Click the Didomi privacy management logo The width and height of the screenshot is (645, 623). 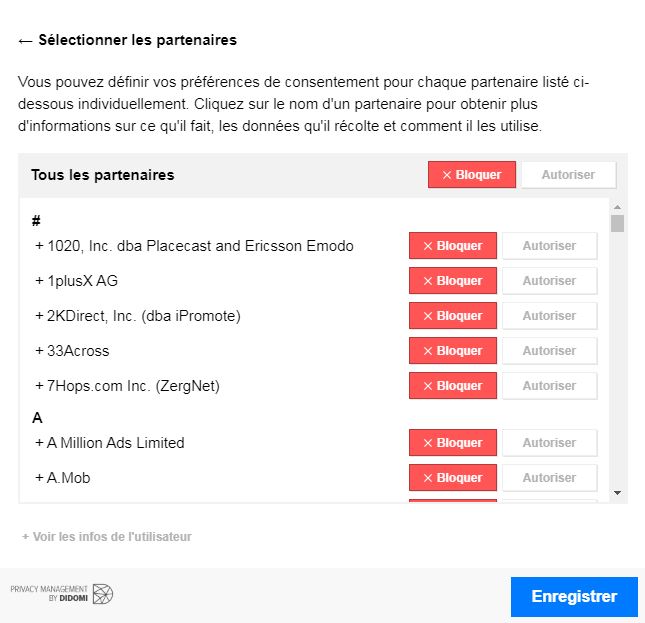[x=63, y=594]
